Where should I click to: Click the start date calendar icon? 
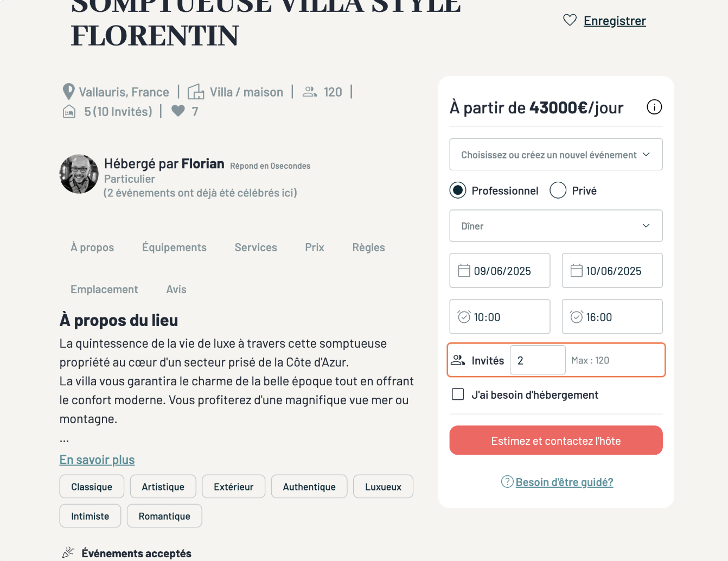[x=464, y=271]
